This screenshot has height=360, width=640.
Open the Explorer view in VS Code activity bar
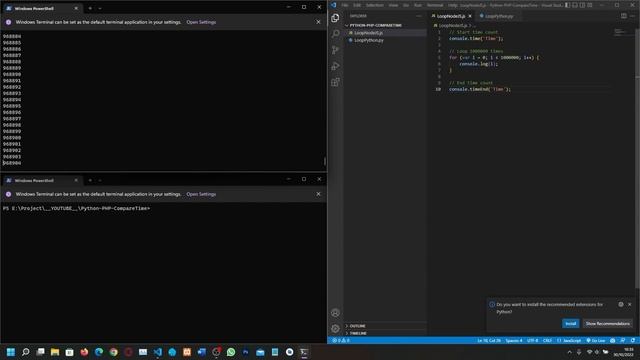pos(335,18)
